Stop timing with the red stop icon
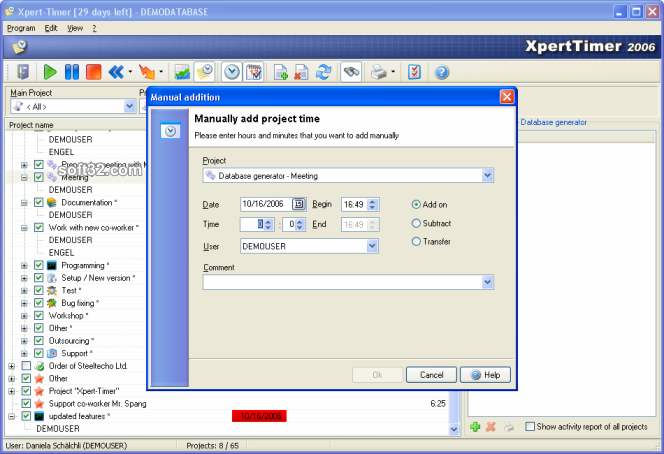The width and height of the screenshot is (664, 454). click(94, 72)
